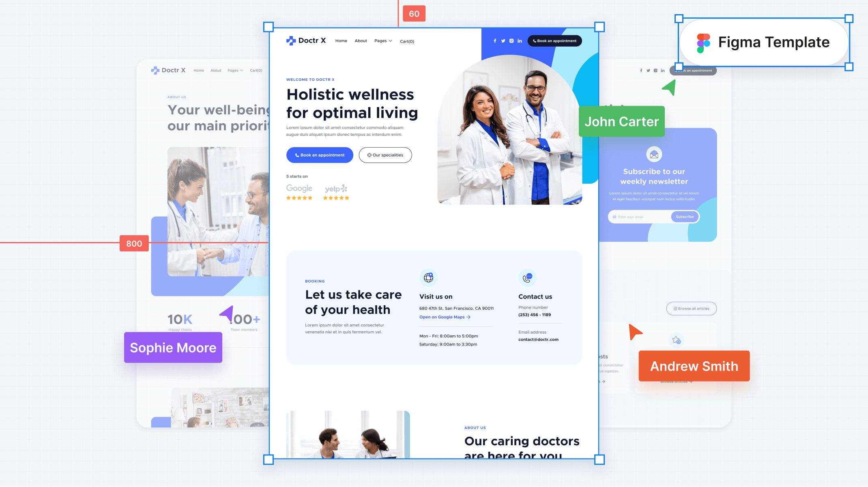
Task: Select the Home menu item in navbar
Action: 340,41
